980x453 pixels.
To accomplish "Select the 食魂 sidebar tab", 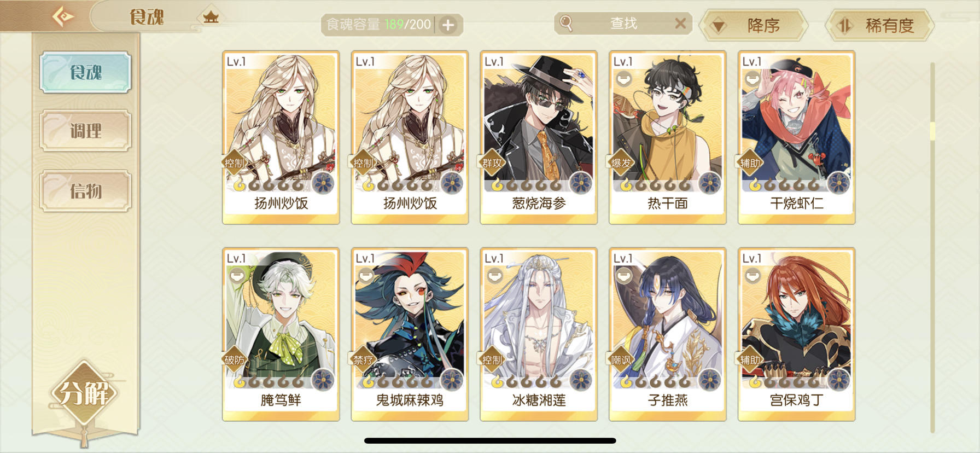I will click(85, 72).
